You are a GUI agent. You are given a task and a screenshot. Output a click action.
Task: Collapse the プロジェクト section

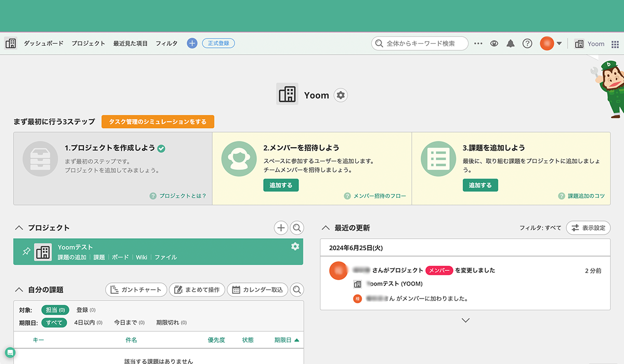tap(19, 228)
